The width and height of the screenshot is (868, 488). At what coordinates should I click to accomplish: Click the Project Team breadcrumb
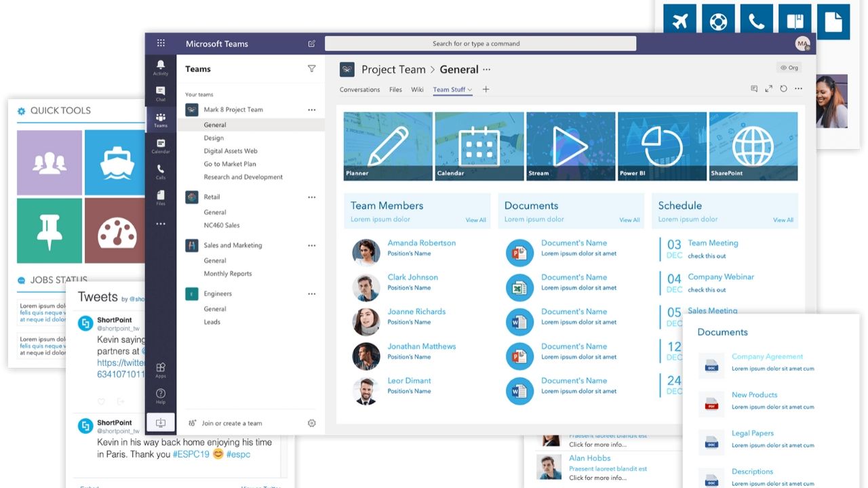393,69
